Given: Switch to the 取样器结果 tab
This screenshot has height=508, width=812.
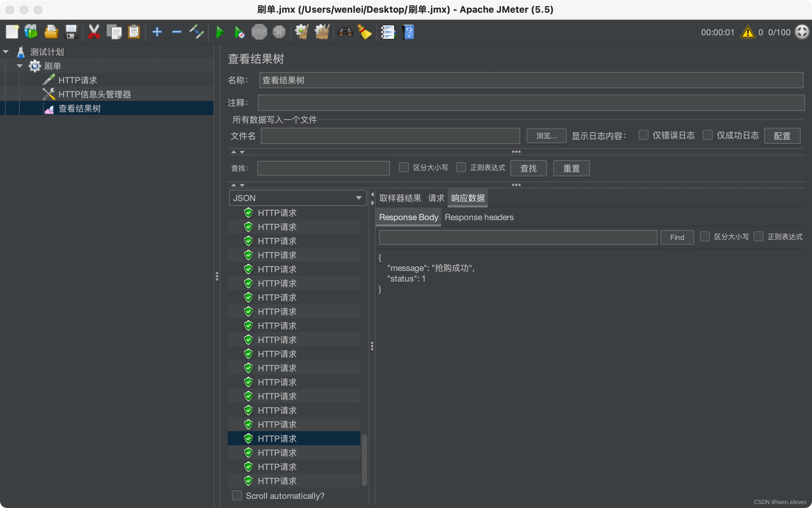Looking at the screenshot, I should tap(400, 198).
